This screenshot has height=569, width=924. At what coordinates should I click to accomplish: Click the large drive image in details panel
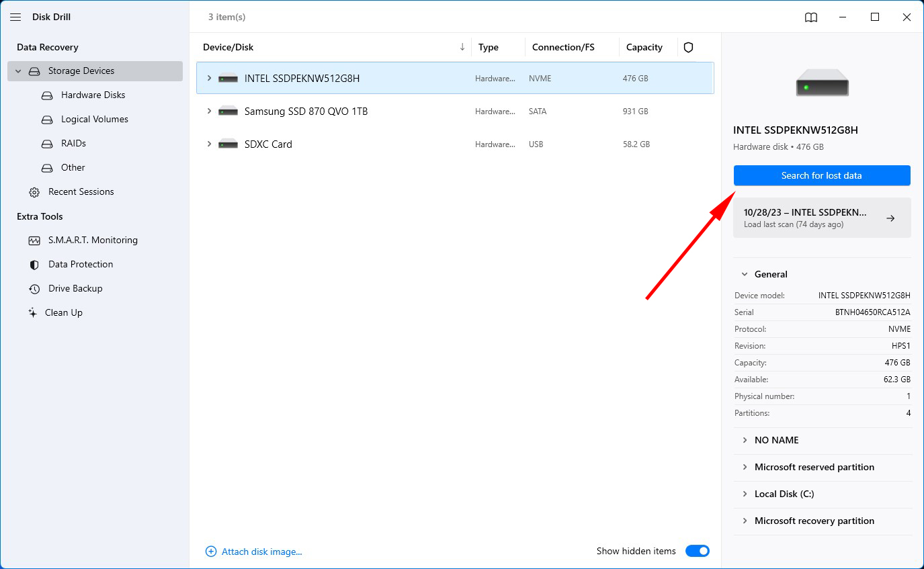823,83
